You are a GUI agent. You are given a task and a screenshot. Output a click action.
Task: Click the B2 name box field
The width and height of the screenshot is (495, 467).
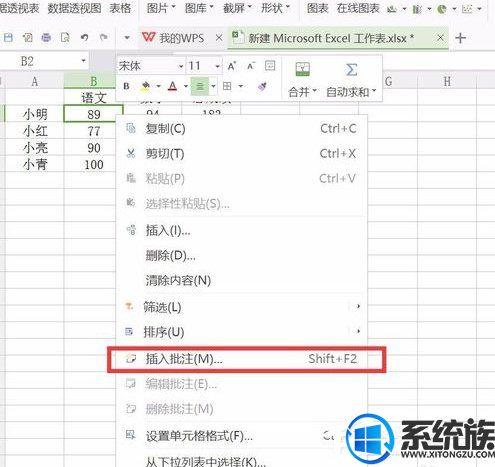pos(43,62)
